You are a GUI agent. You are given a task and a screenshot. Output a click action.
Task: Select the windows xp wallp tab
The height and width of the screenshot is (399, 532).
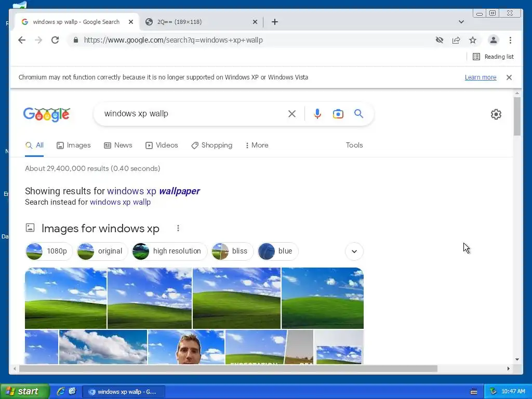pos(76,22)
